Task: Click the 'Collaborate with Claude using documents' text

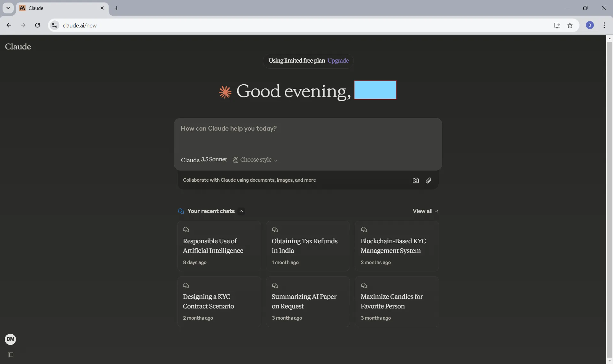Action: [x=249, y=180]
